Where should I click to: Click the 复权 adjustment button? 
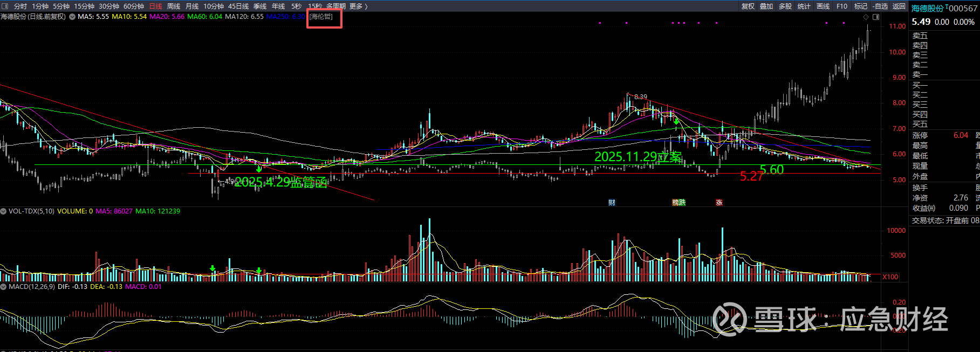pyautogui.click(x=748, y=6)
